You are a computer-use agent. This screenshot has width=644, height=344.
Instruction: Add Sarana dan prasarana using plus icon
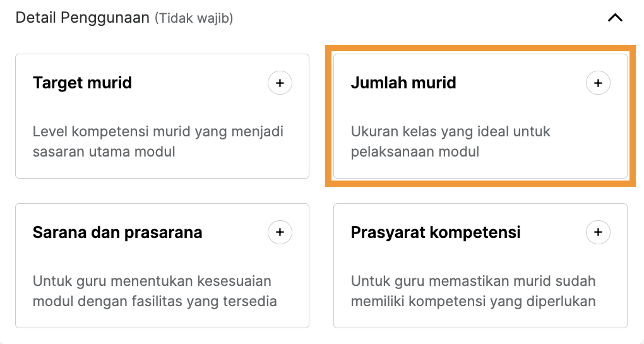coord(280,232)
